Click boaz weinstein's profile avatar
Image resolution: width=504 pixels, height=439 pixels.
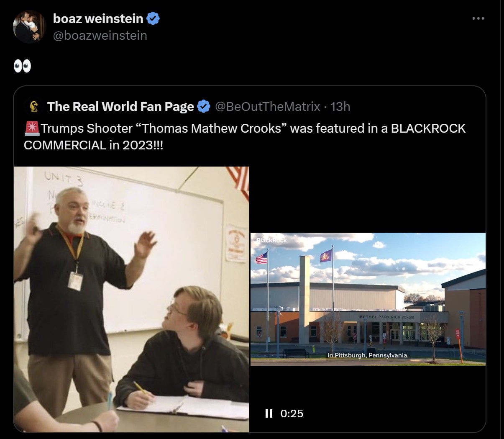[x=29, y=27]
